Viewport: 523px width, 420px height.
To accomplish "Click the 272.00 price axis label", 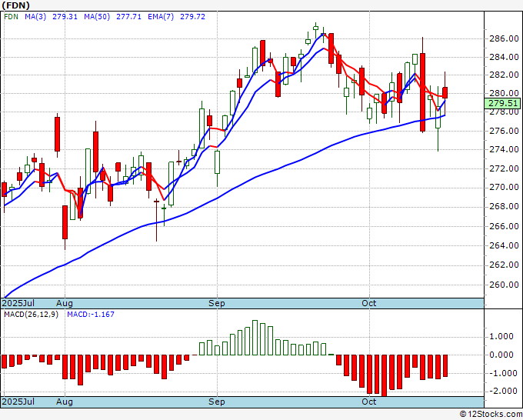I will [x=504, y=168].
